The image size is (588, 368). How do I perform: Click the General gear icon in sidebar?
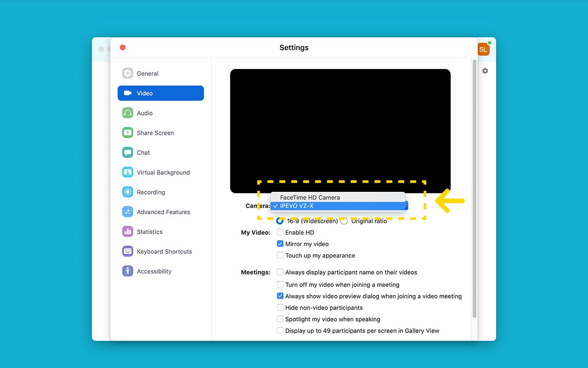pyautogui.click(x=128, y=73)
